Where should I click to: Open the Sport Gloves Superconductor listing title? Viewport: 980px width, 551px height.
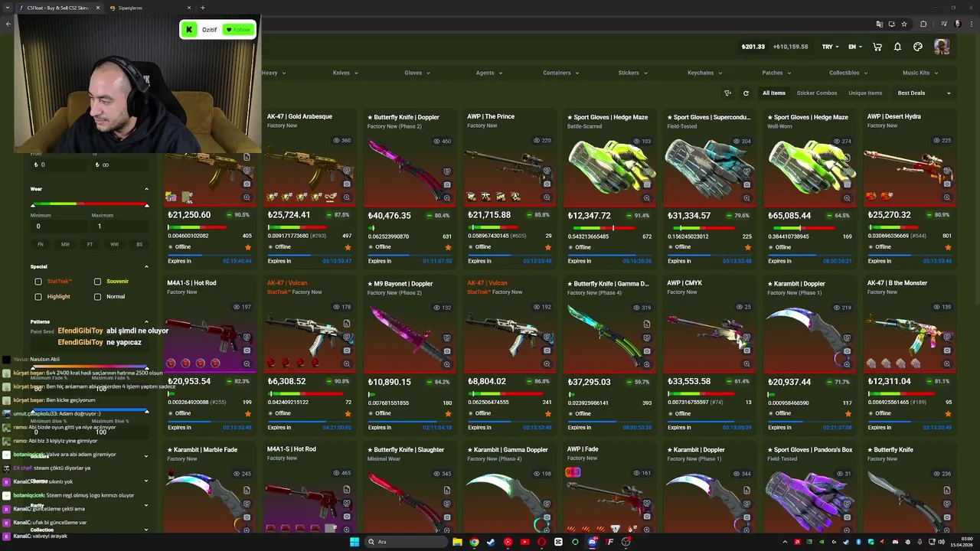(709, 117)
